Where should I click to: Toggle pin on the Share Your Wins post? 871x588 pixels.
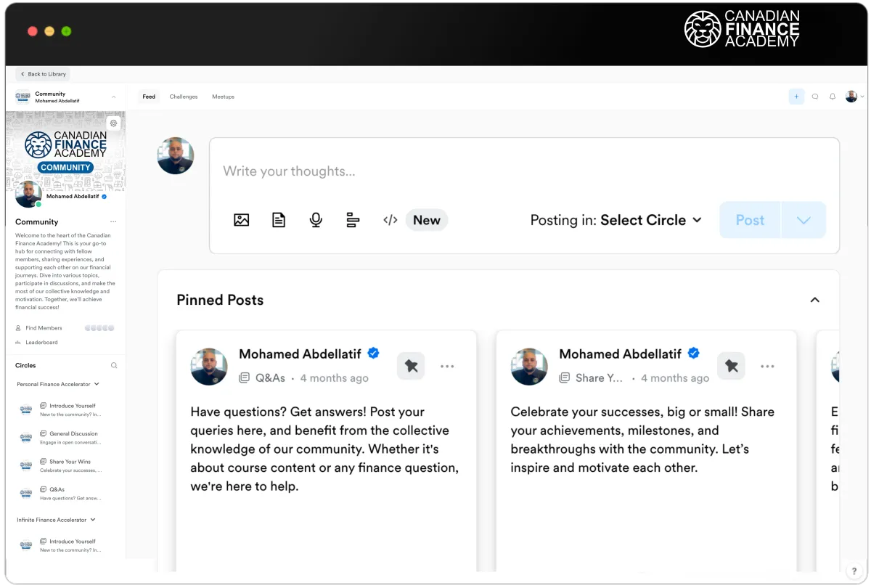tap(731, 367)
